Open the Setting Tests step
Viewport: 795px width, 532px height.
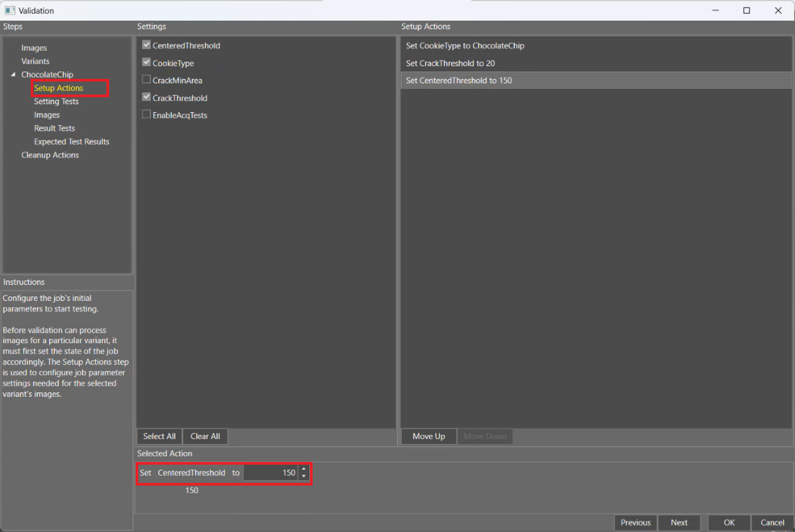tap(56, 102)
